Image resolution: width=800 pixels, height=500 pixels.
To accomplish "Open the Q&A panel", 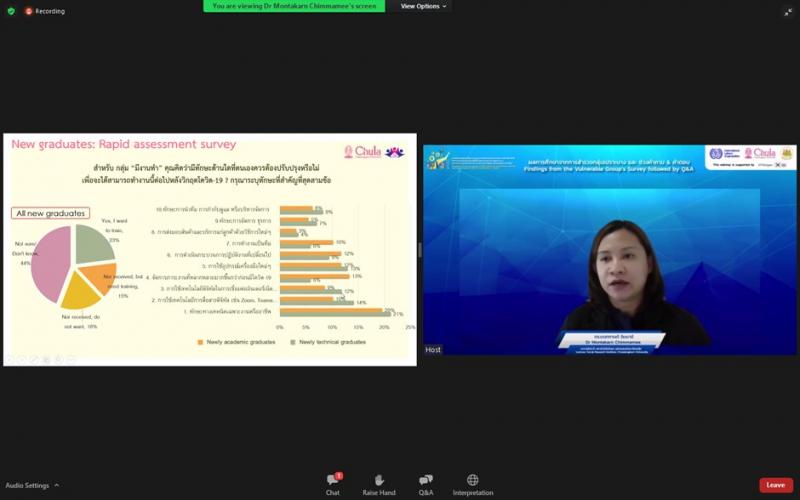I will click(x=426, y=485).
